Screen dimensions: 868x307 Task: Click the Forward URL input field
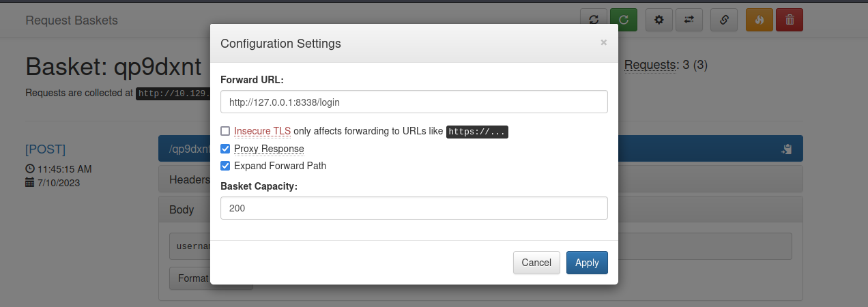(414, 102)
